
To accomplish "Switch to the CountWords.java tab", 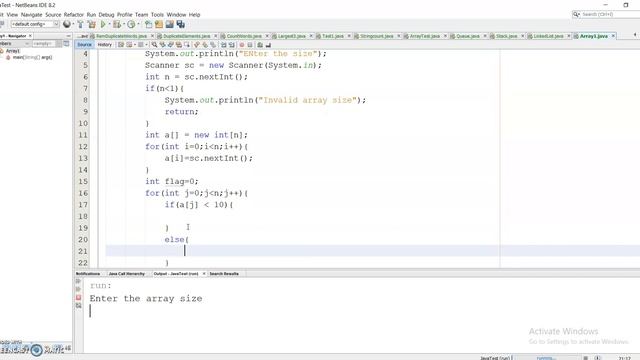I will (244, 36).
